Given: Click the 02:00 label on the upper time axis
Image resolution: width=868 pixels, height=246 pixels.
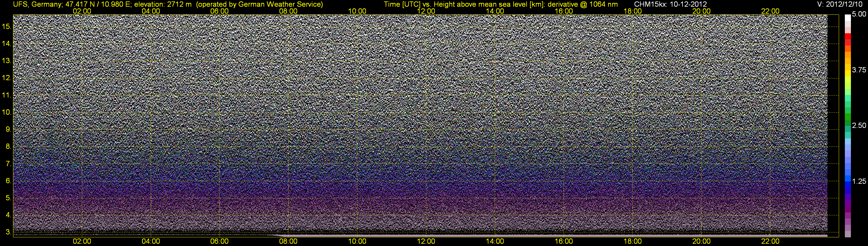Looking at the screenshot, I should tap(82, 11).
